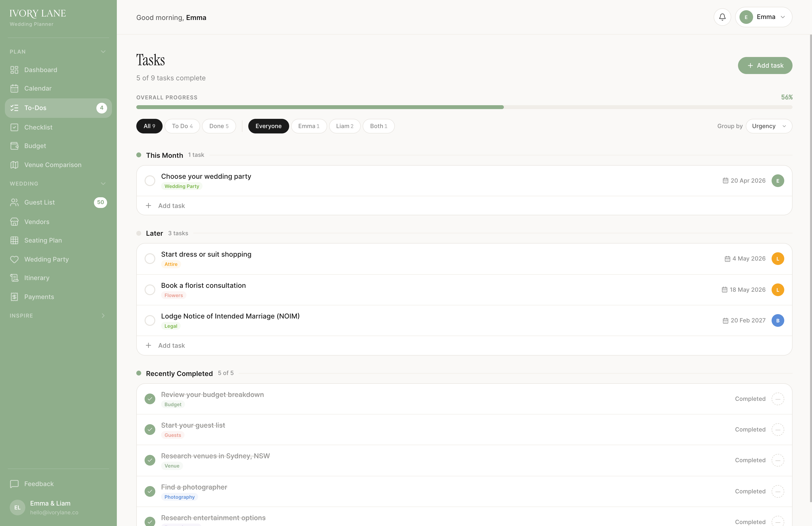
Task: Open Wedding Party heart icon
Action: click(14, 259)
